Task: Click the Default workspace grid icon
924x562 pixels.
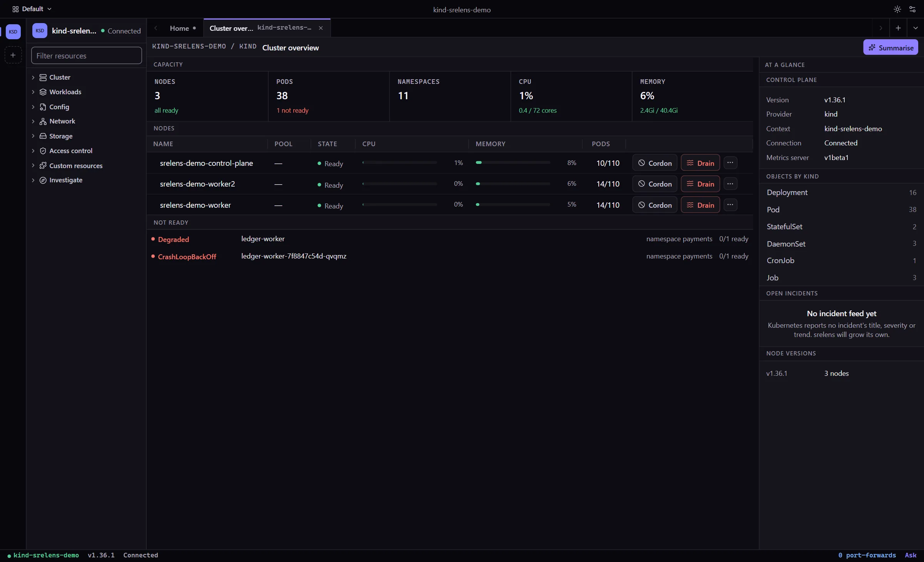Action: tap(15, 9)
